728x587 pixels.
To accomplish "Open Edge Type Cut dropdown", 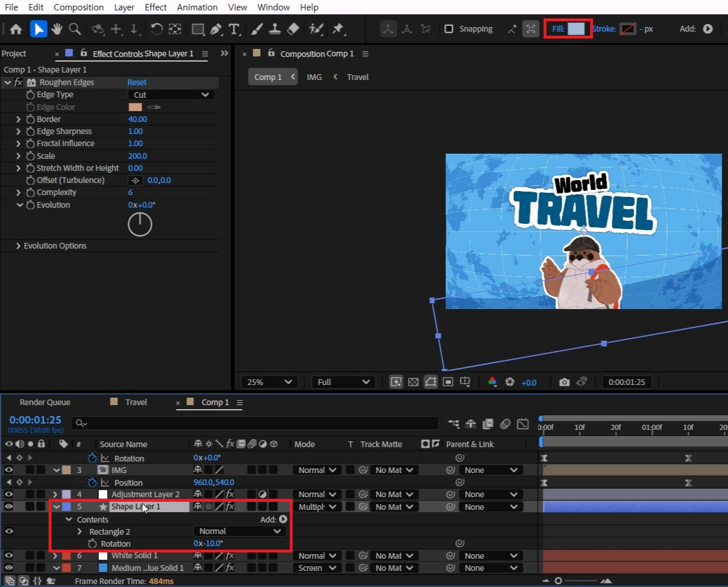I will [171, 95].
